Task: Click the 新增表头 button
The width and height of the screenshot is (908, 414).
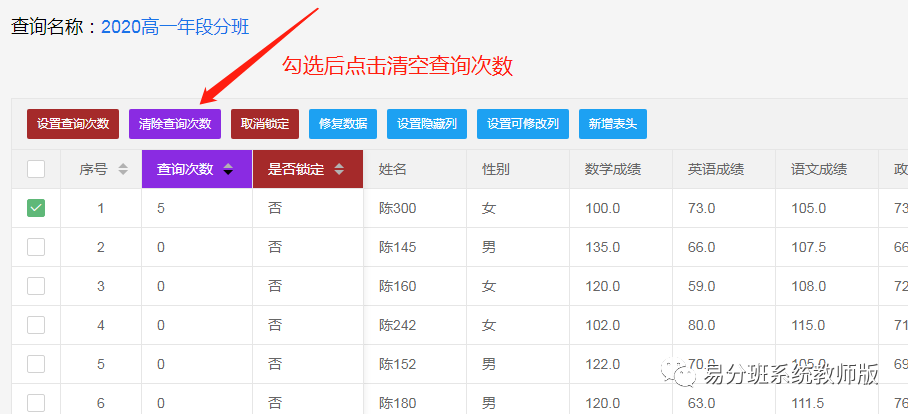Action: tap(613, 124)
